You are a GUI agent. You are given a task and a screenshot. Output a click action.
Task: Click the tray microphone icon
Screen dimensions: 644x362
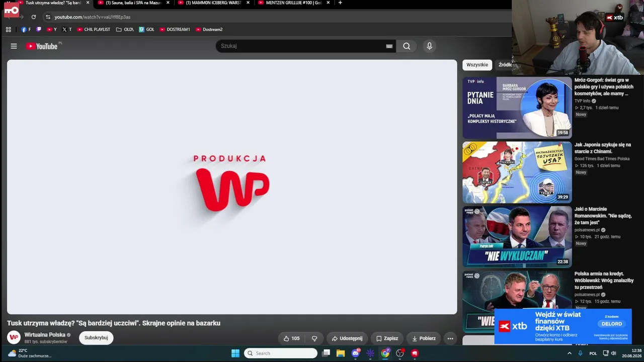point(580,353)
